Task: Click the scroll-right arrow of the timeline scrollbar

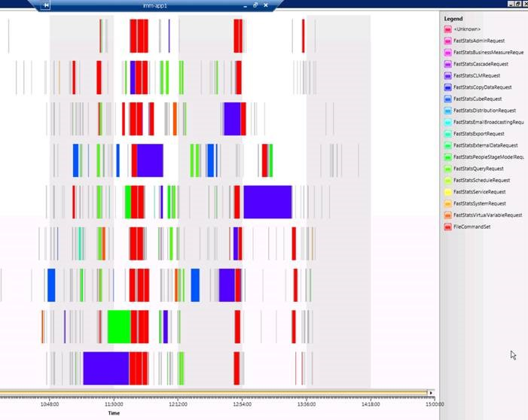Action: click(x=431, y=393)
